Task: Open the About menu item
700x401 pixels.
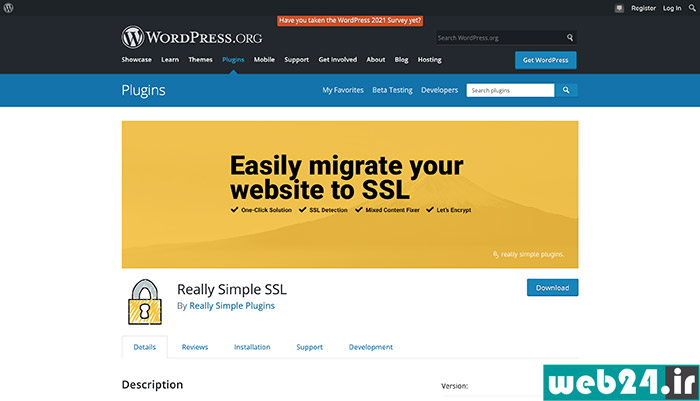Action: click(376, 59)
